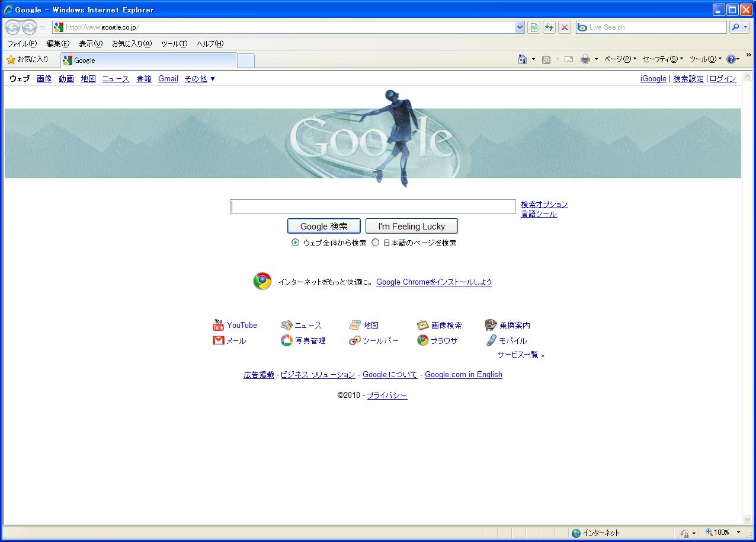Select 日本語のページを検索 radio button
The width and height of the screenshot is (756, 542).
pos(375,243)
